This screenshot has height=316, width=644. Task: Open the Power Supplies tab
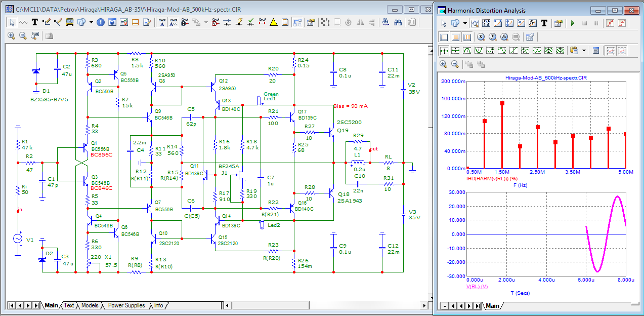pos(126,305)
